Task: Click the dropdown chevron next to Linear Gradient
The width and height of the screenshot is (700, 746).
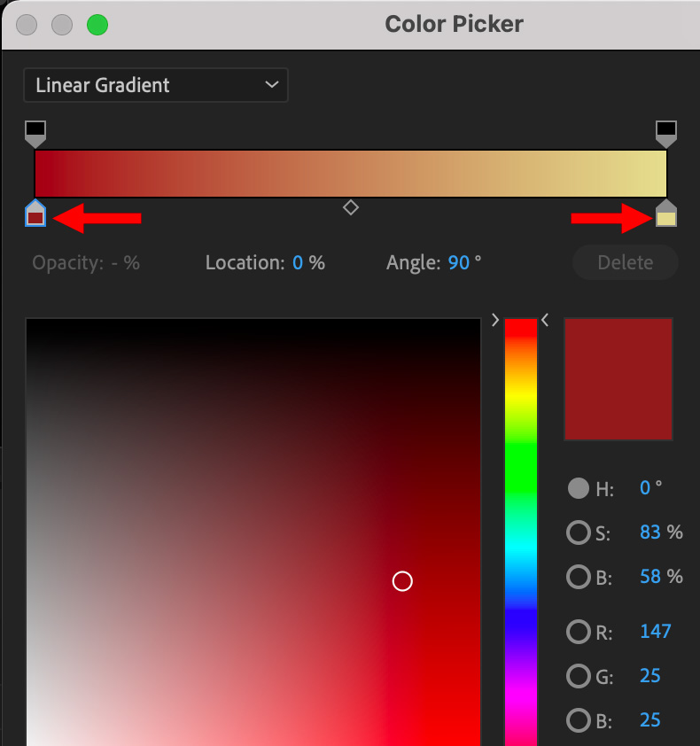Action: 272,85
